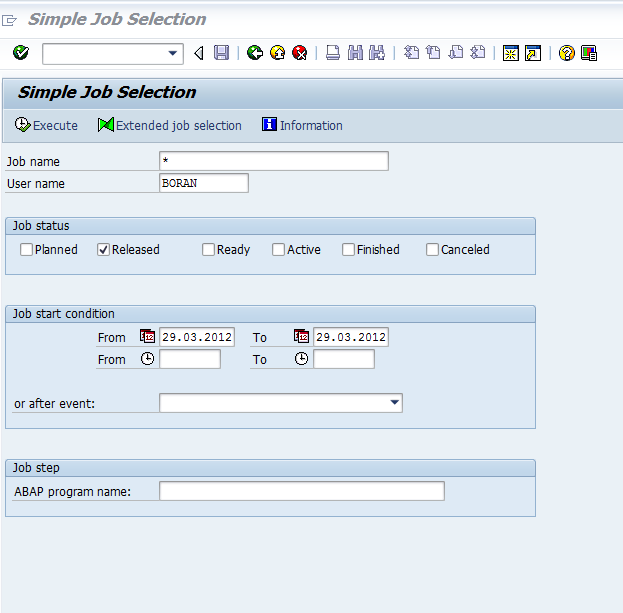Click the yellow Exit arrow icon
The image size is (623, 613).
277,53
